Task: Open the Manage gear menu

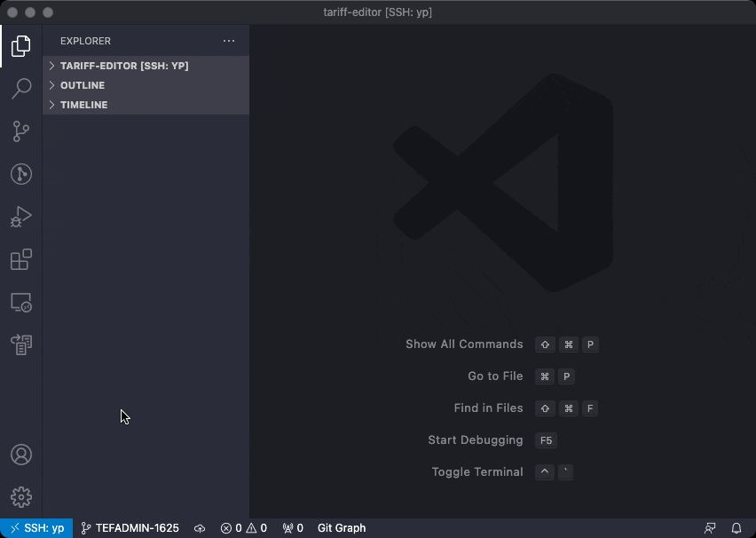Action: click(21, 497)
